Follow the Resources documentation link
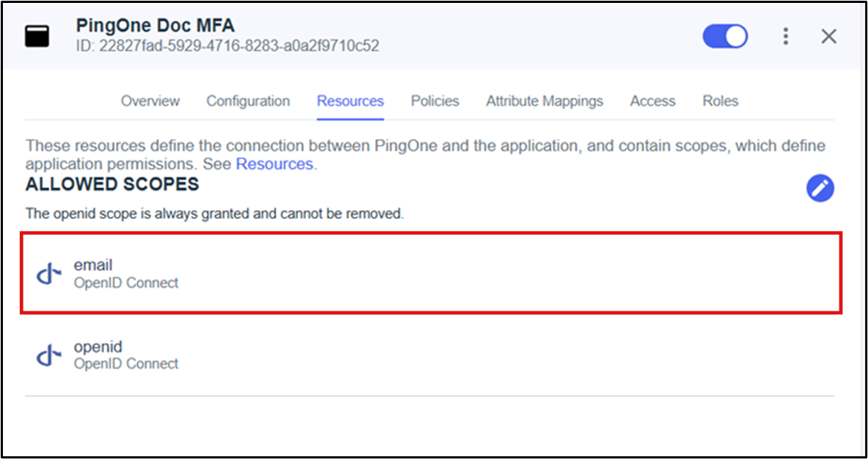 pyautogui.click(x=274, y=164)
